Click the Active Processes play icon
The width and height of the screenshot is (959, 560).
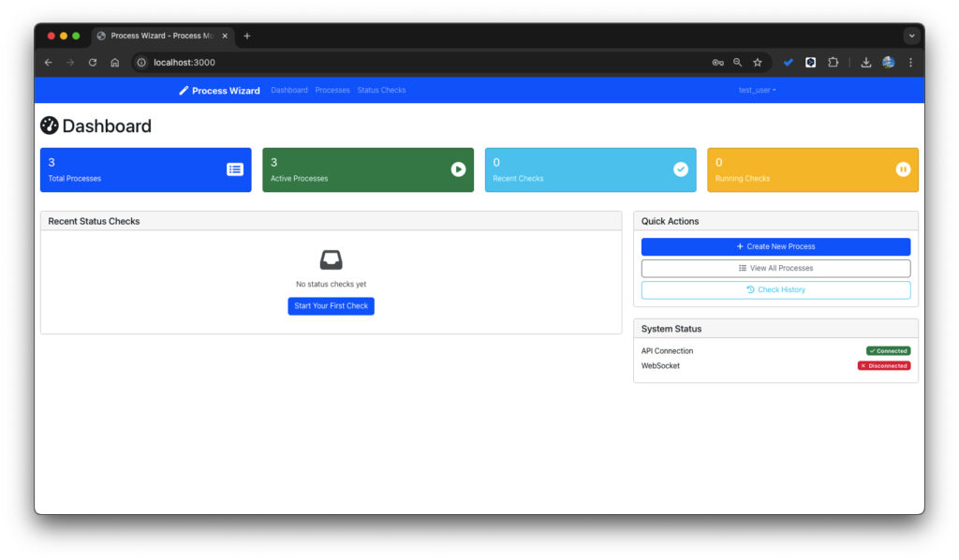(x=458, y=169)
